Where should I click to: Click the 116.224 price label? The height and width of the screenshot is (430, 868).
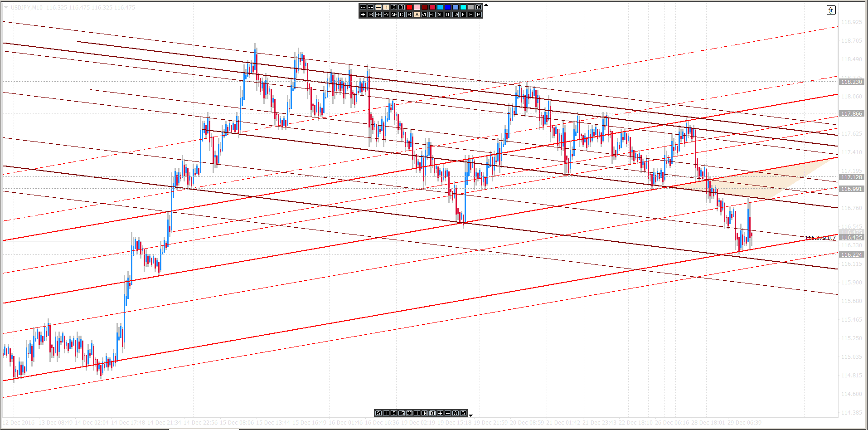[x=852, y=254]
